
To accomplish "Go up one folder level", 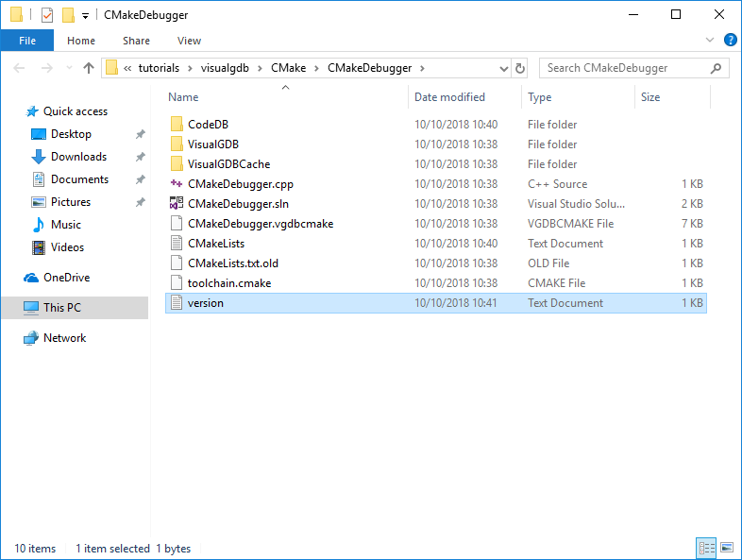I will 89,68.
